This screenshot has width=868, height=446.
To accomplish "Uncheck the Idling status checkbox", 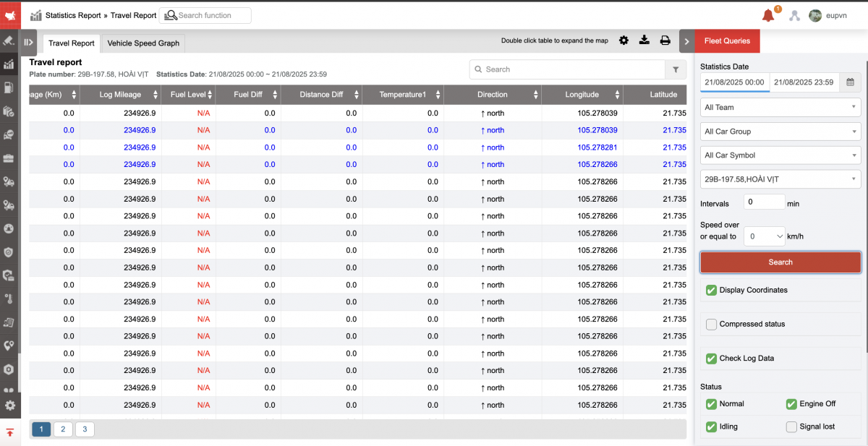I will click(x=711, y=426).
